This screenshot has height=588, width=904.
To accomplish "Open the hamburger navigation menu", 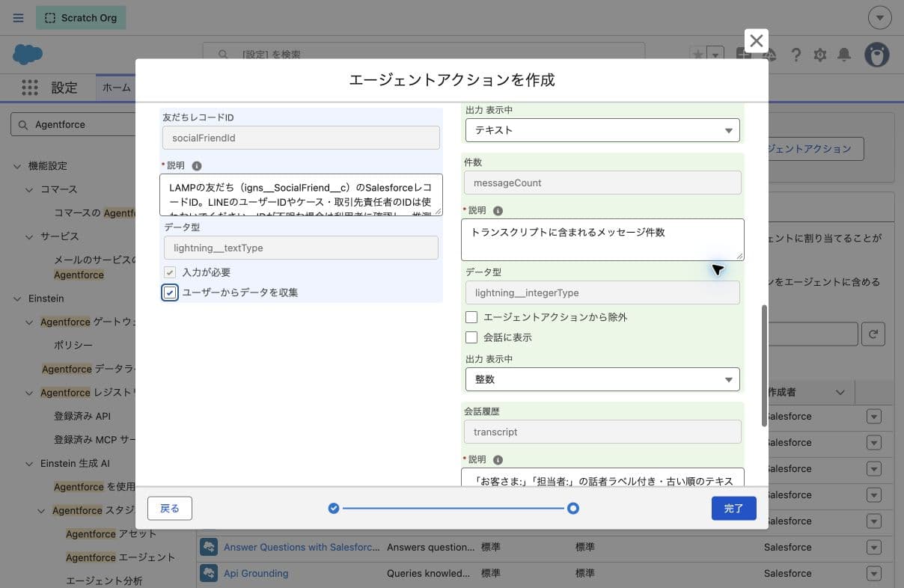I will (x=18, y=18).
